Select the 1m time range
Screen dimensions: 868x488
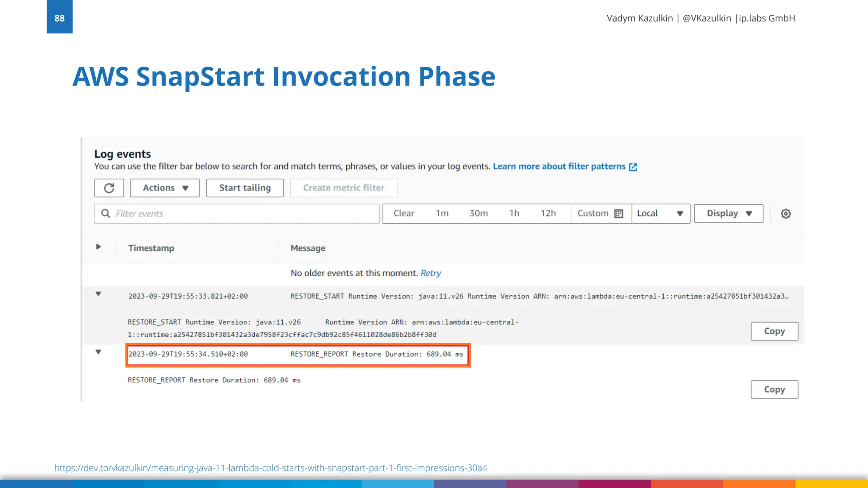tap(442, 213)
